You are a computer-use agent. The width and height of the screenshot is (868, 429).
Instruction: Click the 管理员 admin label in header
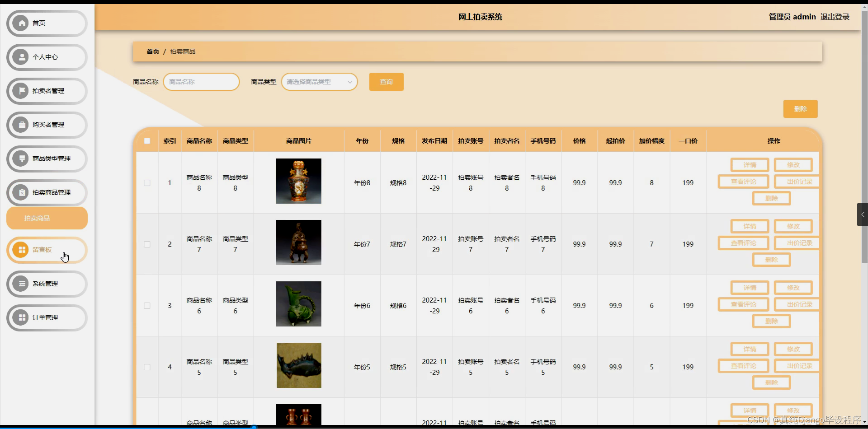792,17
